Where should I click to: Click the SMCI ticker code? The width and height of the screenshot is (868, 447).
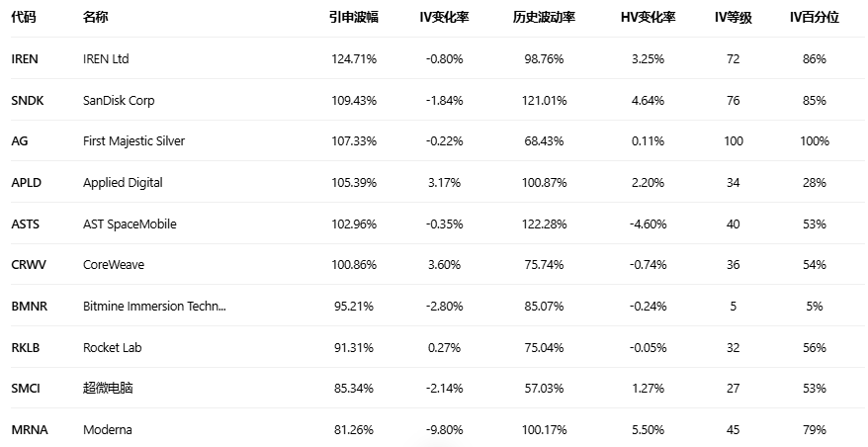coord(27,389)
